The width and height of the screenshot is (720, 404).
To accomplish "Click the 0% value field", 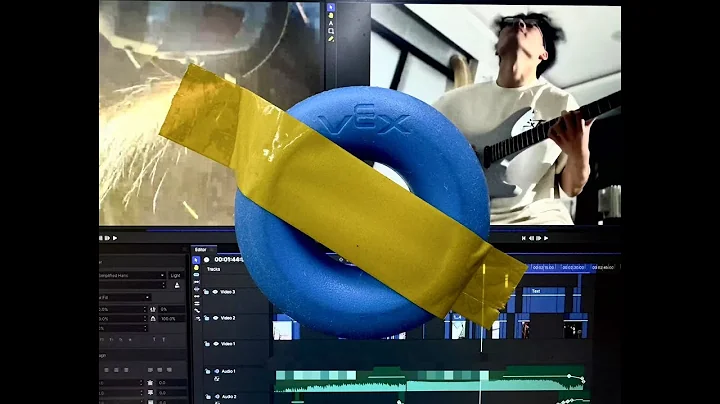I will 172,309.
